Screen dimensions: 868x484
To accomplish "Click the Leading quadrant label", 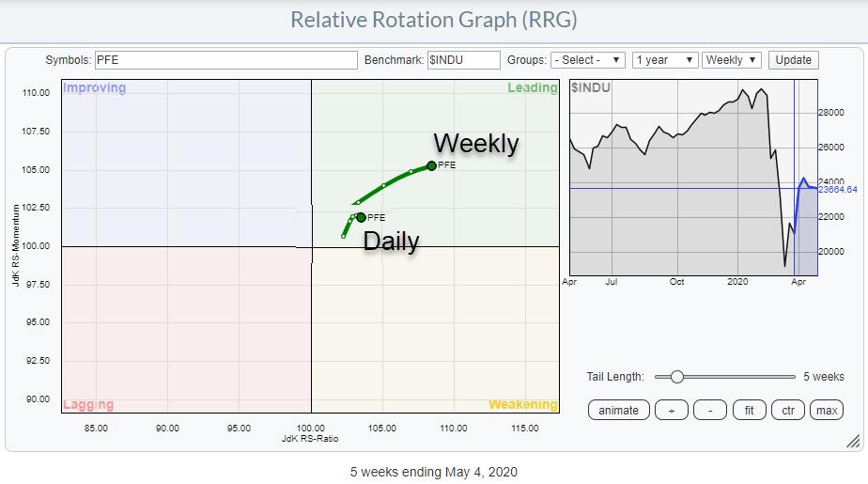I will pyautogui.click(x=533, y=88).
